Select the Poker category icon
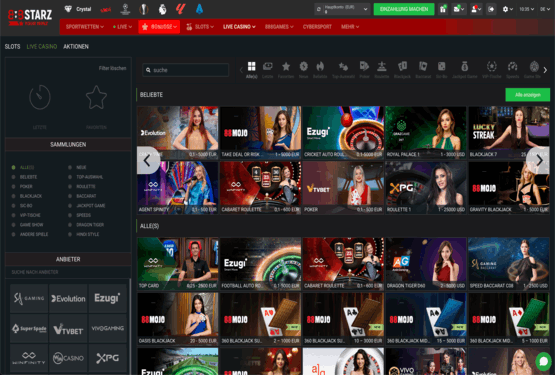Image resolution: width=555 pixels, height=375 pixels. tap(364, 66)
